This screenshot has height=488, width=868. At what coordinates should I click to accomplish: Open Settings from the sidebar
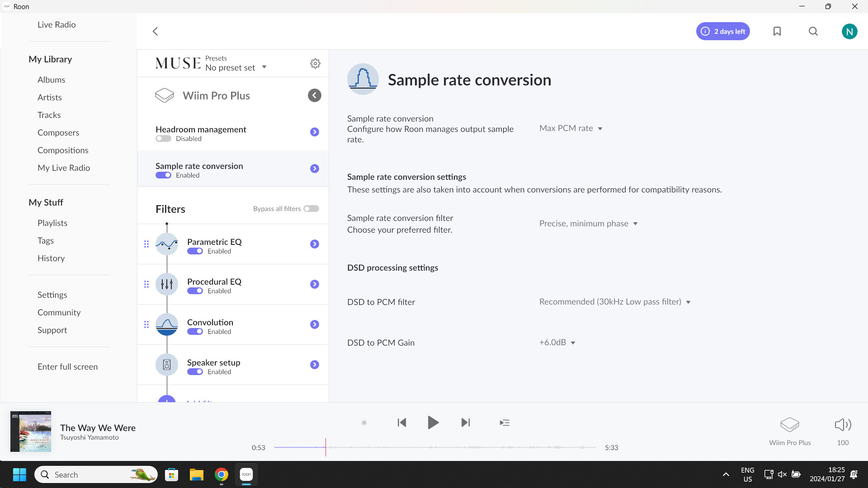(x=52, y=295)
